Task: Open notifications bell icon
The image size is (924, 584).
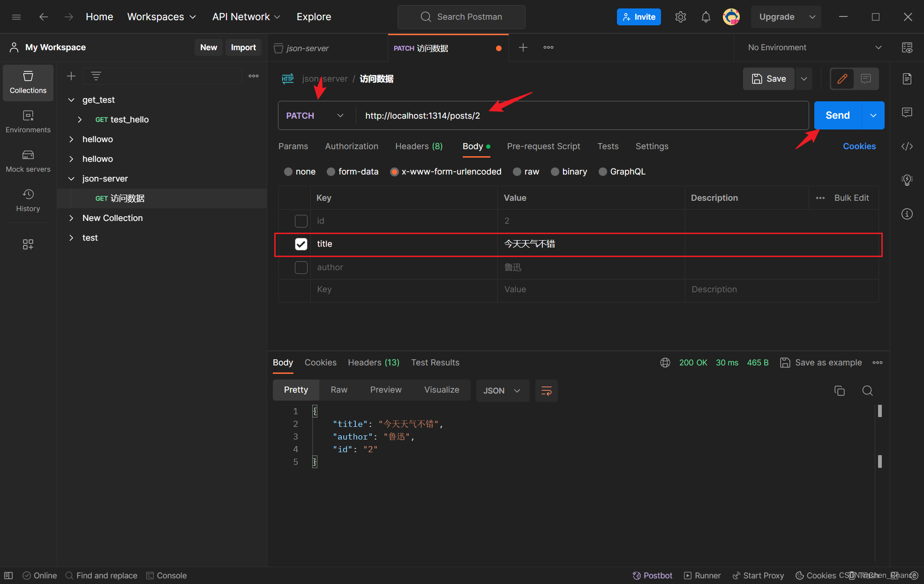Action: pyautogui.click(x=706, y=17)
